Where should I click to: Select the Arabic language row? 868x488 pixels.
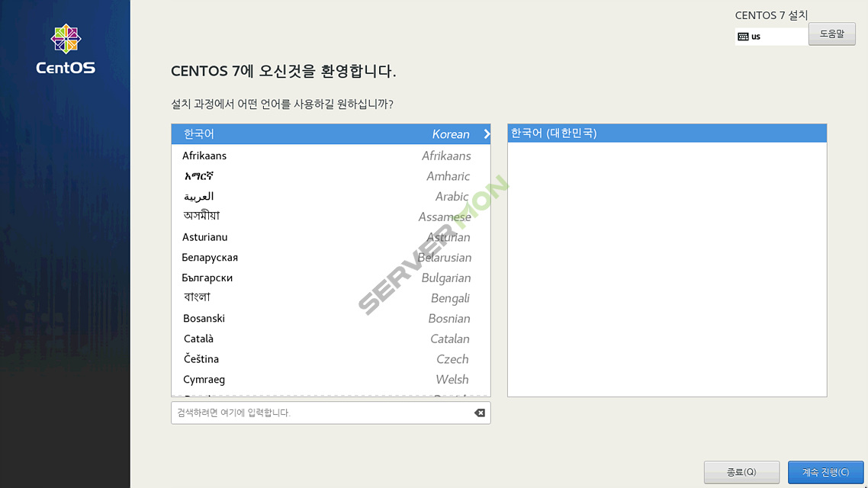click(x=330, y=197)
